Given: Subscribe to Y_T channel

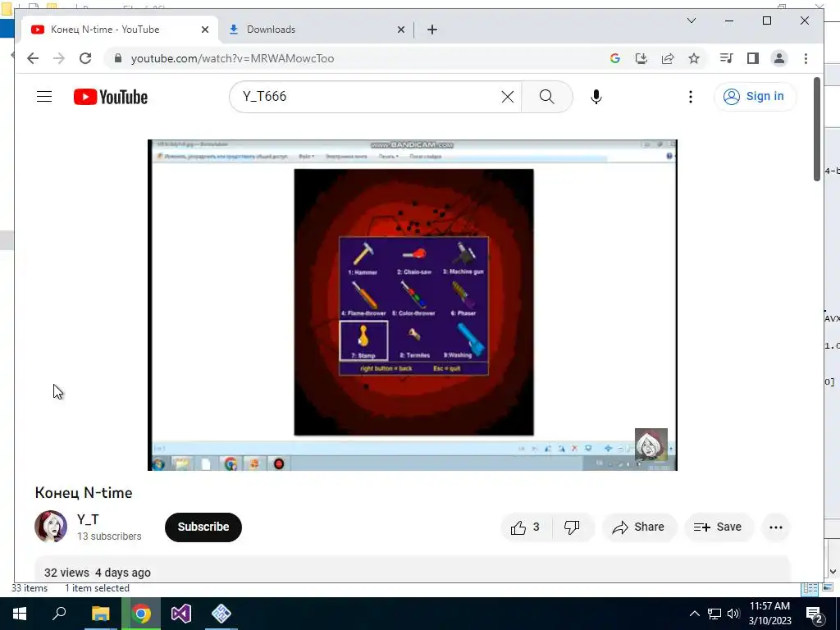Looking at the screenshot, I should click(203, 527).
